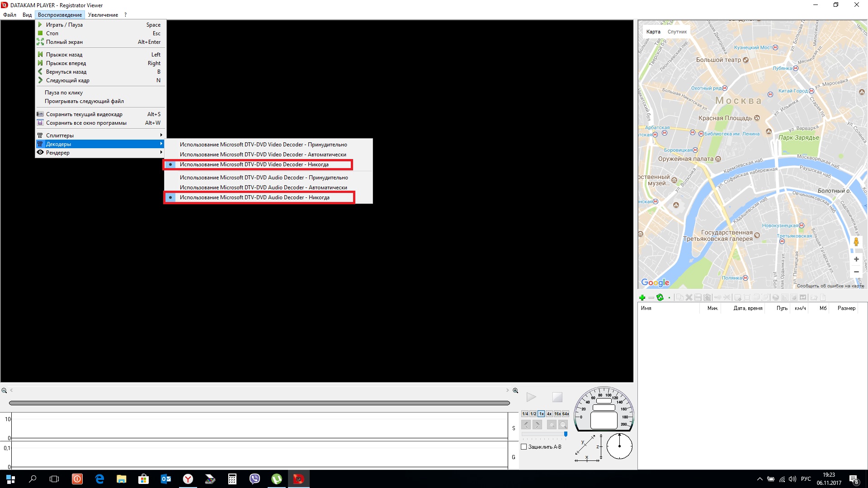Select Video Decoder - Принудительно option

[x=263, y=145]
